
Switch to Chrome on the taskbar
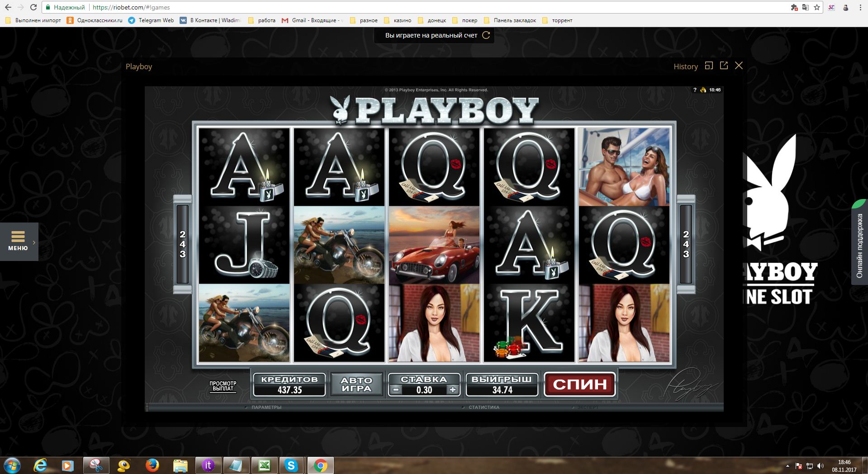pos(320,465)
